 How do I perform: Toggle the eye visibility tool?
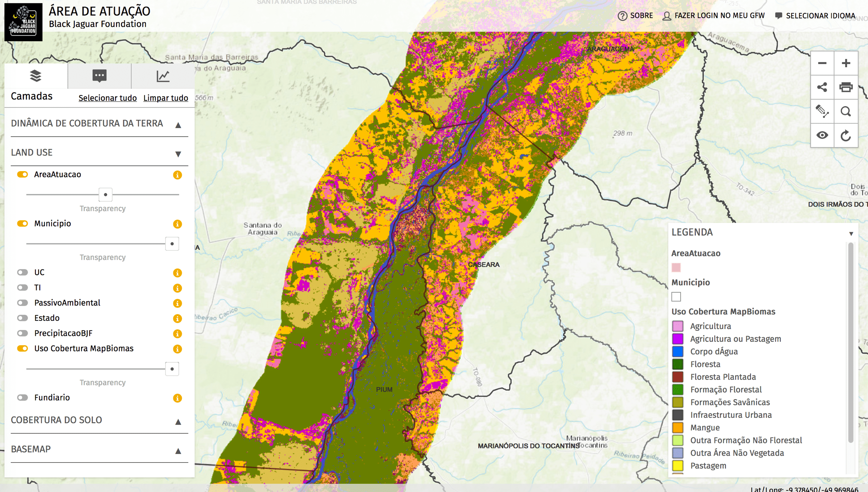(822, 136)
